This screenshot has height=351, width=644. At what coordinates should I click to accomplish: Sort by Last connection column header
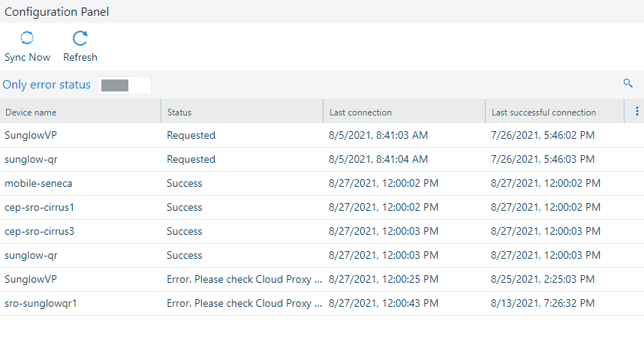click(x=360, y=112)
